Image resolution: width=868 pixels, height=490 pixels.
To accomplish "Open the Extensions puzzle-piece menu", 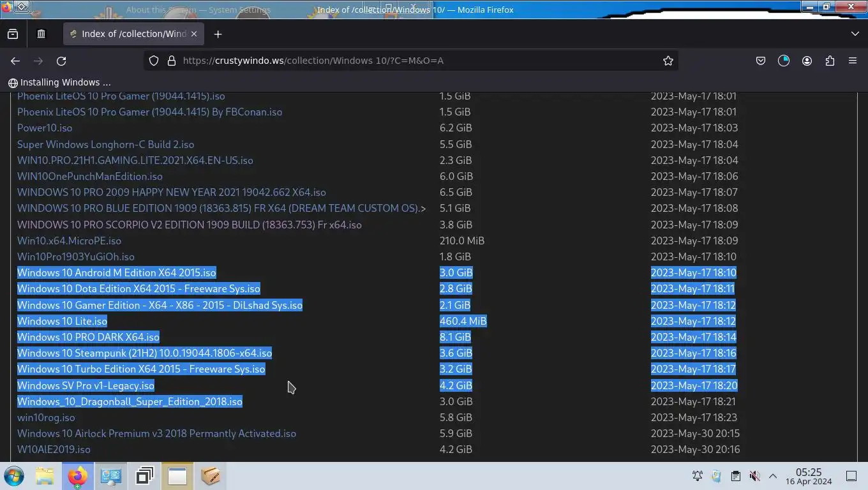I will 830,61.
